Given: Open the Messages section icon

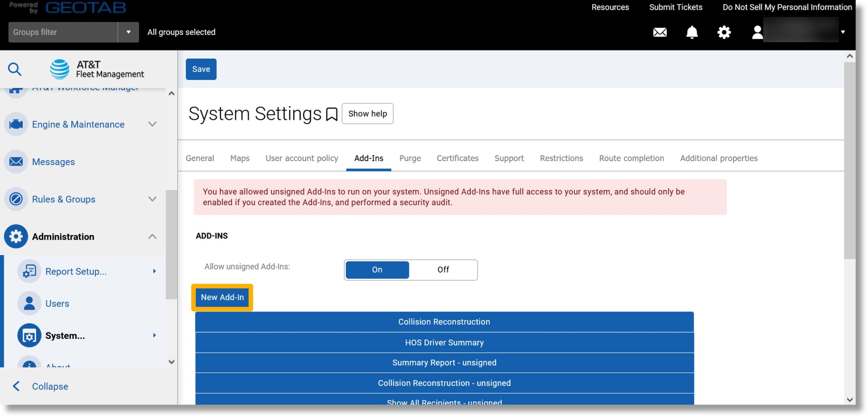Looking at the screenshot, I should tap(16, 161).
